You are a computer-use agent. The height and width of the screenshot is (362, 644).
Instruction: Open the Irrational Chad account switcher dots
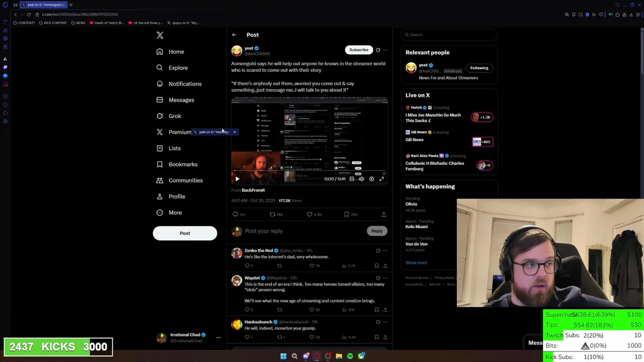tap(218, 337)
